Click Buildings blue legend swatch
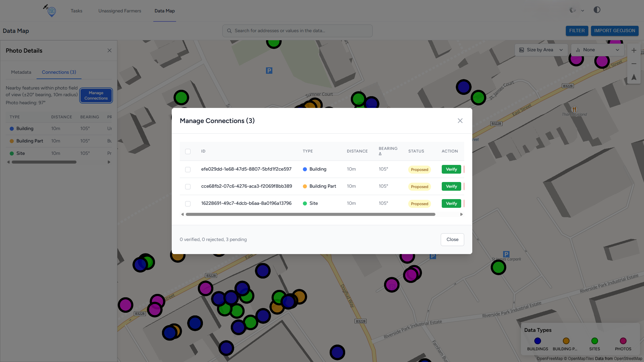The height and width of the screenshot is (362, 644). pos(537,341)
